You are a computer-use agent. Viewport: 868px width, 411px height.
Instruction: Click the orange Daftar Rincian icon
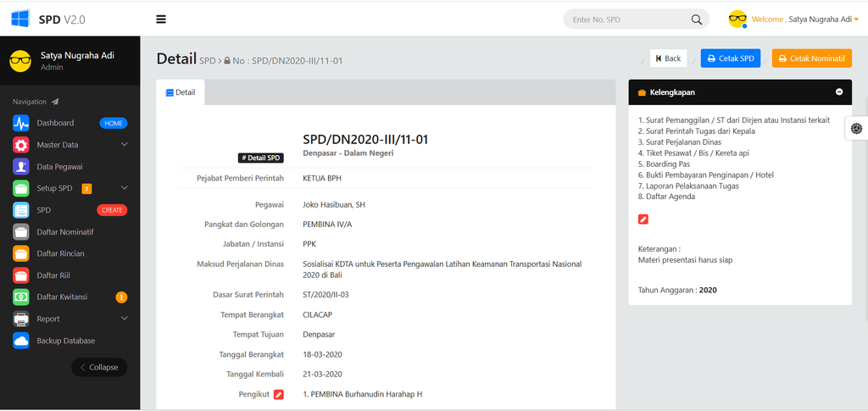tap(21, 253)
